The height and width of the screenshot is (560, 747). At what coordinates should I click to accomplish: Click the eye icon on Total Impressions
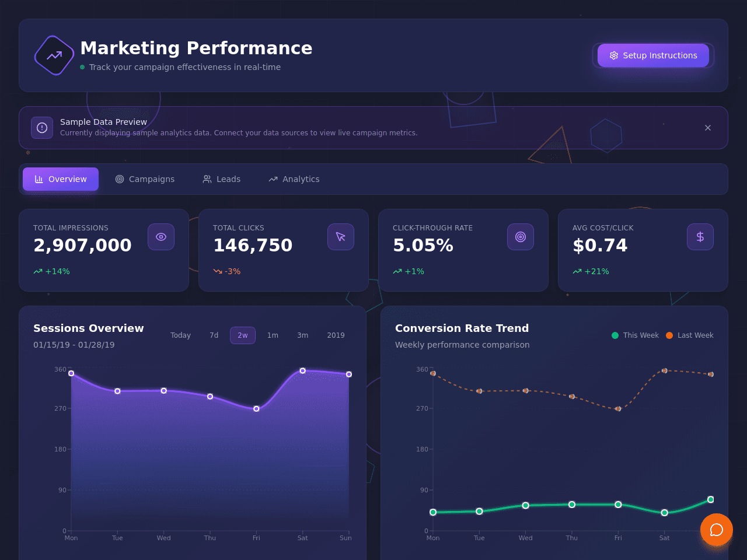[161, 237]
